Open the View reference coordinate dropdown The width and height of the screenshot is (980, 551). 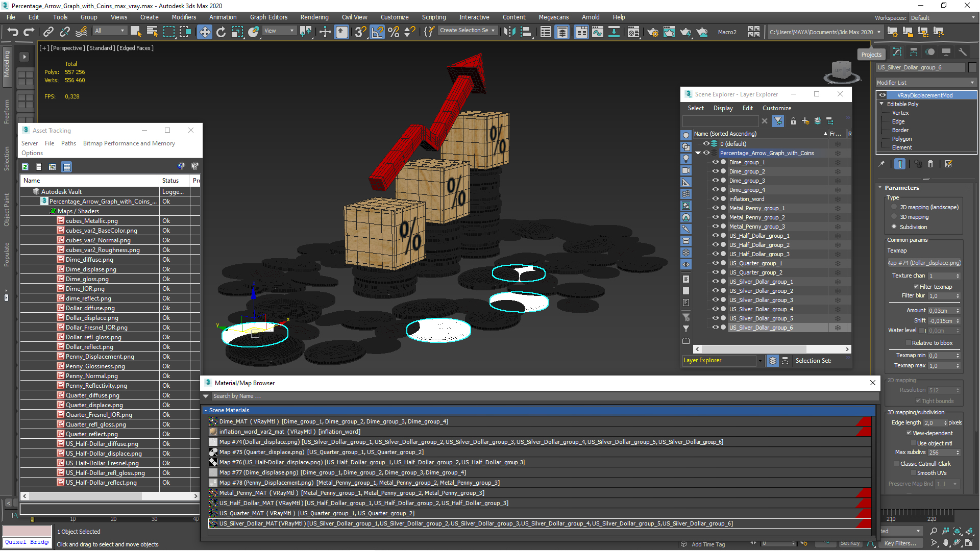click(279, 31)
